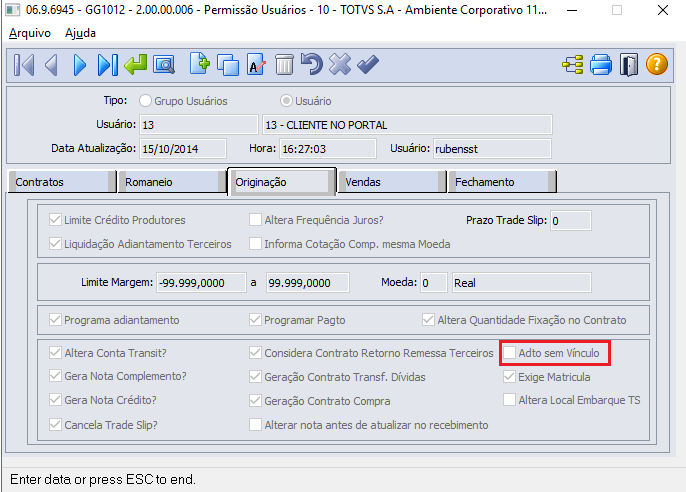Switch to the Romaneio tab
Viewport: 686px width, 492px height.
pos(172,182)
